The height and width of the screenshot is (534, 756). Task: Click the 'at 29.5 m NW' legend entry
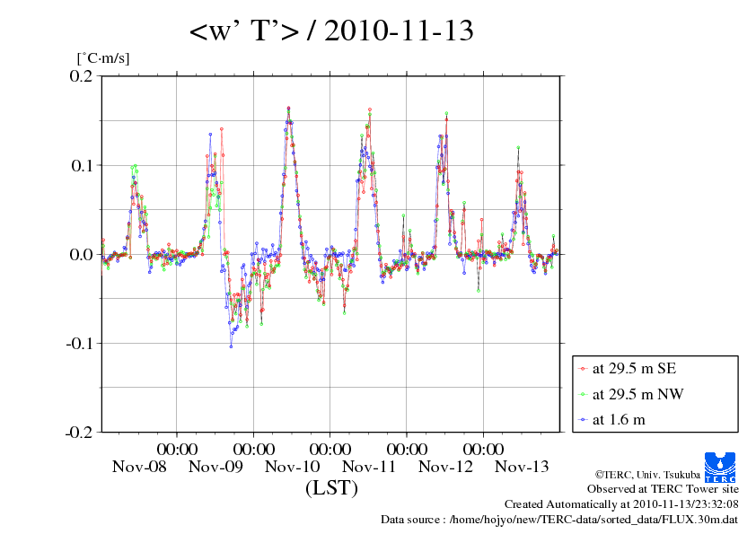click(637, 394)
